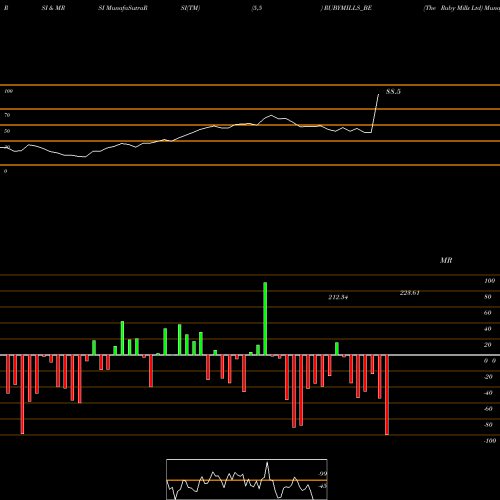
Task: Click the (5,5 parameter text
Action: point(257,8)
